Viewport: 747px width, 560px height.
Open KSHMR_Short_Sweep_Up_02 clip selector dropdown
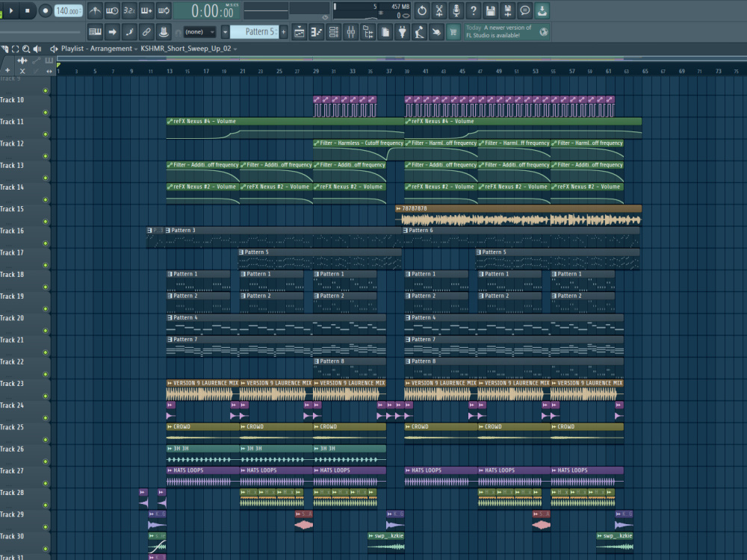[x=189, y=49]
